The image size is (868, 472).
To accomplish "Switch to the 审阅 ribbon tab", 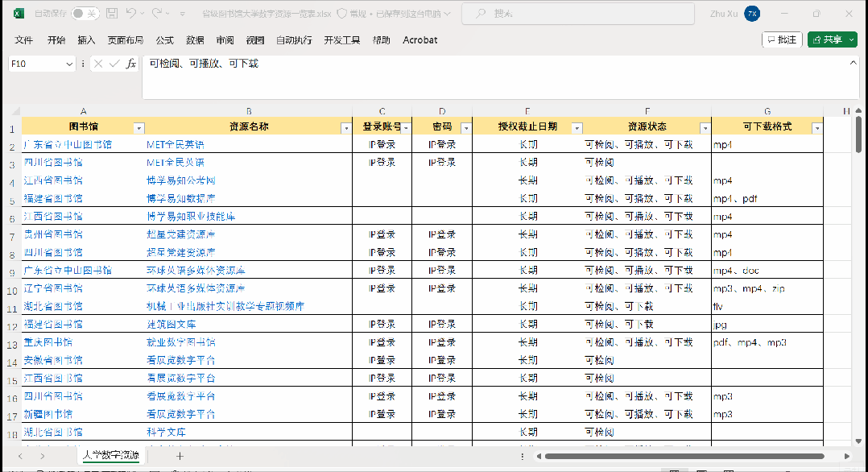I will pos(225,40).
